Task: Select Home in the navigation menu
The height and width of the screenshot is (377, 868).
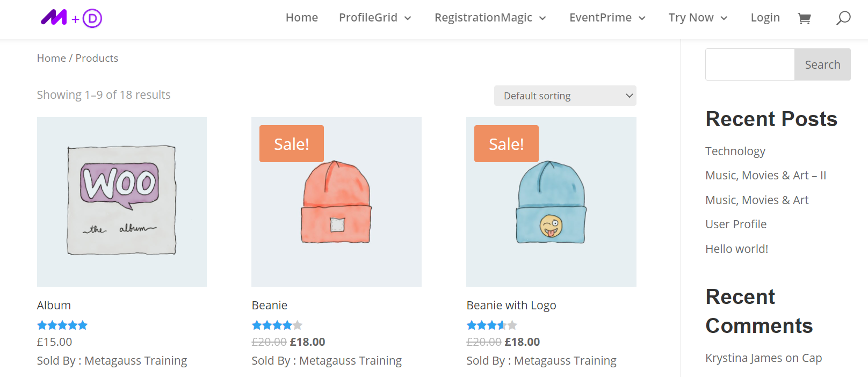Action: pyautogui.click(x=301, y=17)
